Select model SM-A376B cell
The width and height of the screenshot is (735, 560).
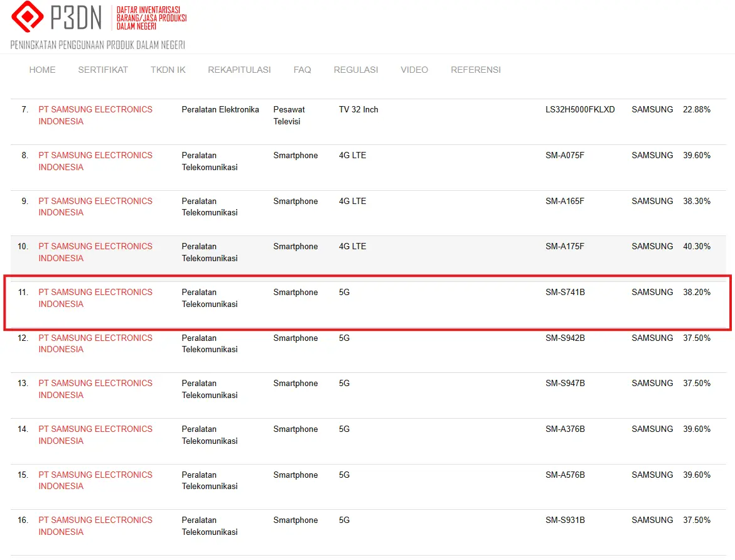(x=565, y=429)
